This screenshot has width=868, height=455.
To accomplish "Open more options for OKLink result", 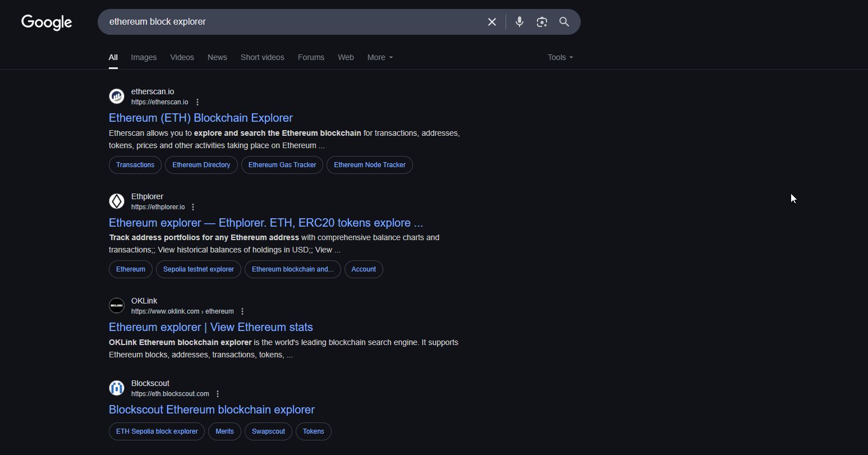I will pyautogui.click(x=242, y=311).
